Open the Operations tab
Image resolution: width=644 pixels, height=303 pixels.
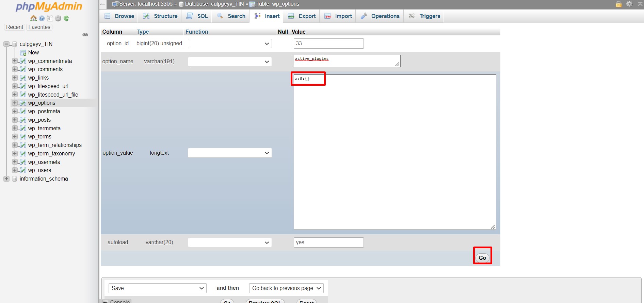pos(380,16)
